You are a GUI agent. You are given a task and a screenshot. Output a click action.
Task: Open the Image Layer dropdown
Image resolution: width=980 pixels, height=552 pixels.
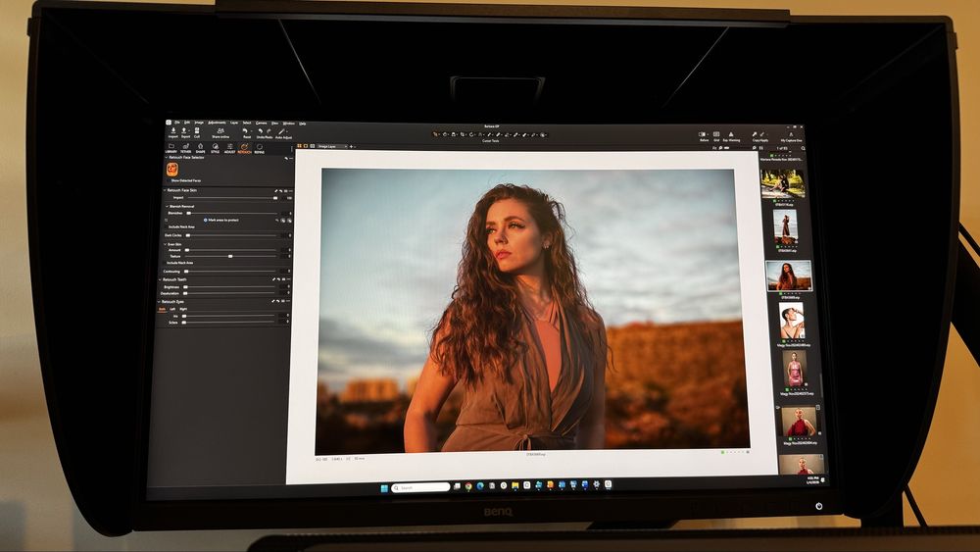coord(332,146)
